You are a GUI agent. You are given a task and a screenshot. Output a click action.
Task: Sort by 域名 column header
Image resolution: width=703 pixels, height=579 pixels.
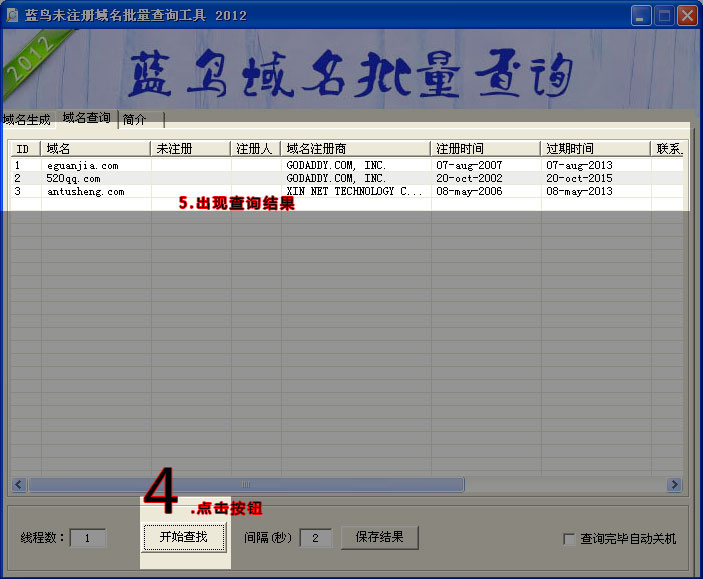click(x=95, y=149)
